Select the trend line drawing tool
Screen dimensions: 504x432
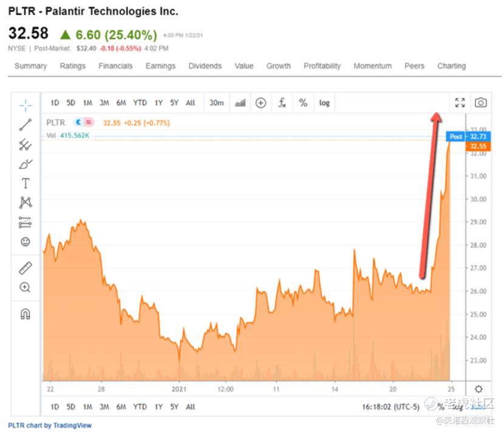click(26, 125)
